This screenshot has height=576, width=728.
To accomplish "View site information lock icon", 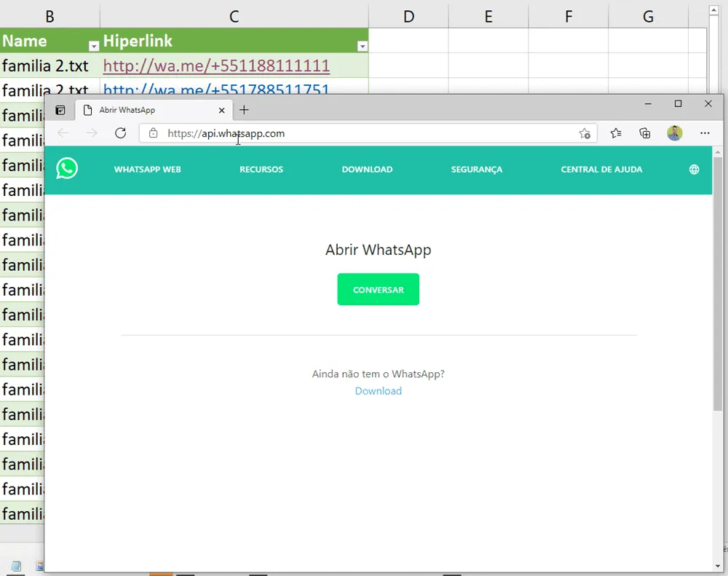I will click(x=153, y=133).
